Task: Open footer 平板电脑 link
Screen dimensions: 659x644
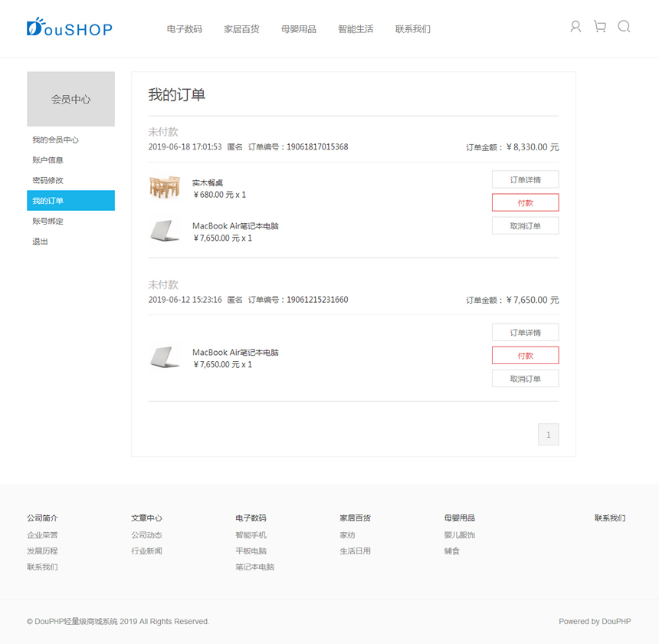Action: (x=251, y=551)
